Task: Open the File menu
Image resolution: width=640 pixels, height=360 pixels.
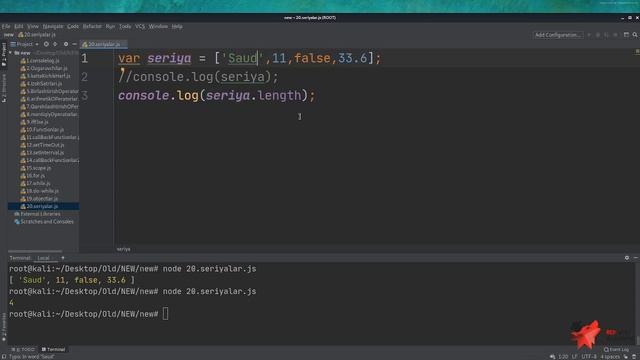Action: tap(6, 26)
